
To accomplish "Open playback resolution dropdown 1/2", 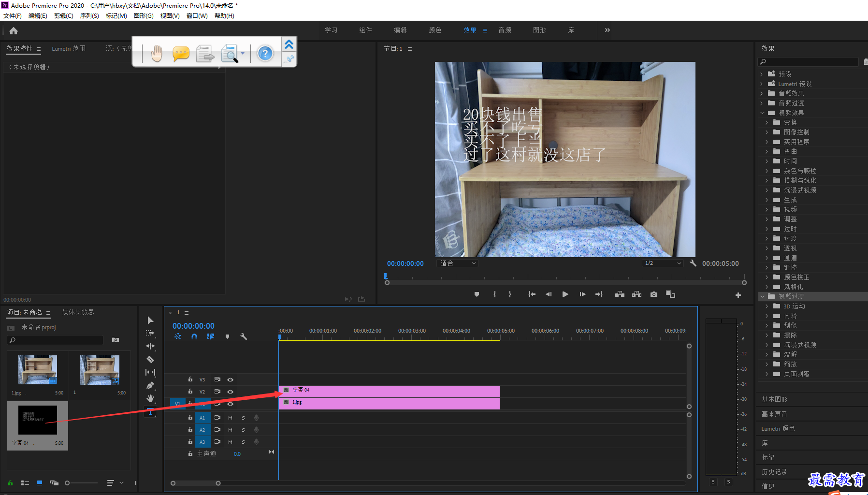I will click(x=663, y=263).
